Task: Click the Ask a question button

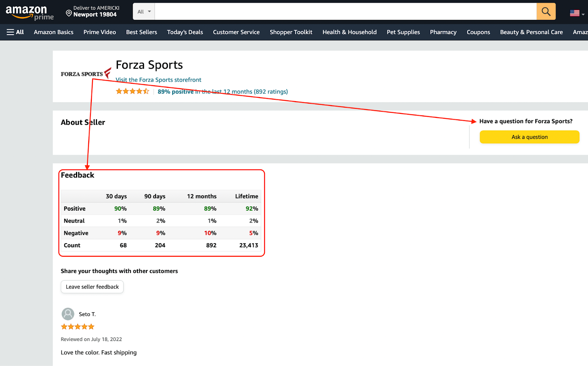Action: point(529,137)
